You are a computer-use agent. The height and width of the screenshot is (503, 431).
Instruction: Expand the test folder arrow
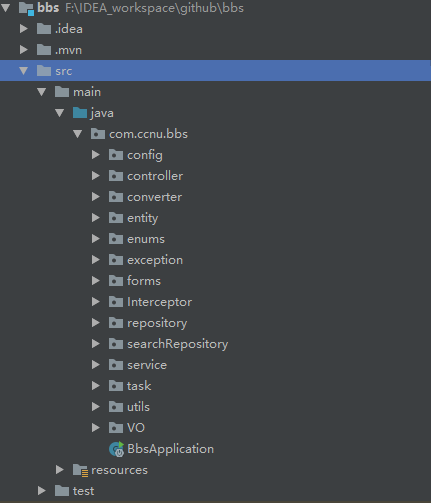42,491
